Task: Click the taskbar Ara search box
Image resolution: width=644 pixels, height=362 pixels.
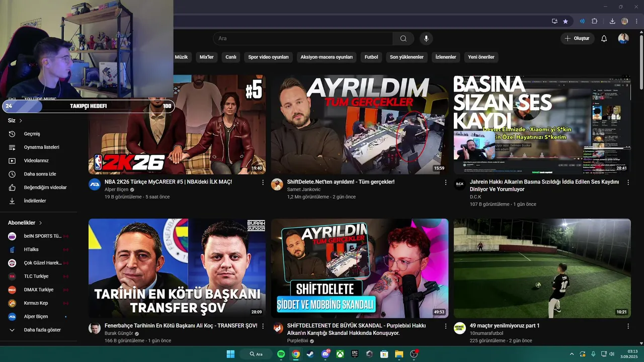Action: (x=256, y=354)
